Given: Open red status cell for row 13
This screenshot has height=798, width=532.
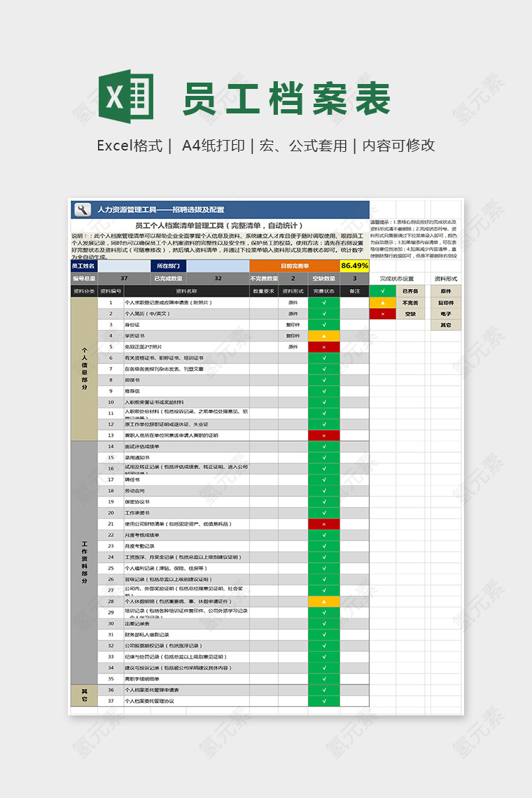Looking at the screenshot, I should pyautogui.click(x=324, y=435).
